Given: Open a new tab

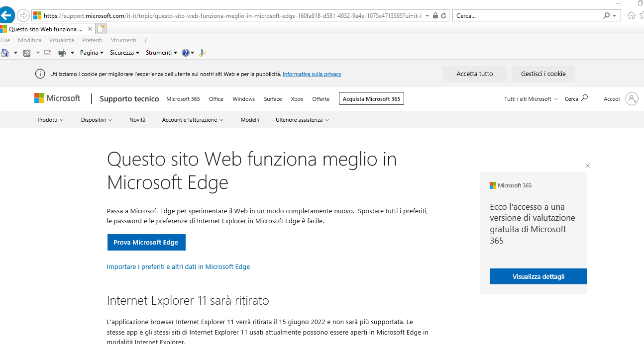Looking at the screenshot, I should tap(102, 29).
